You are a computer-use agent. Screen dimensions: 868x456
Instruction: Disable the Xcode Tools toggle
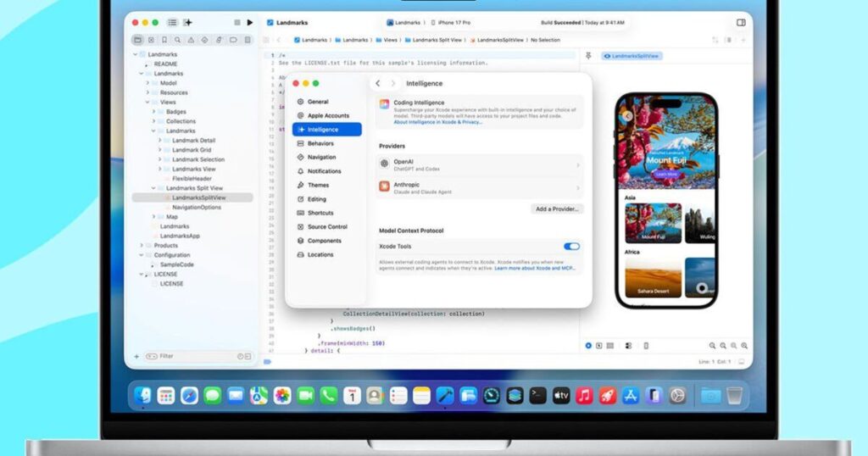point(571,247)
